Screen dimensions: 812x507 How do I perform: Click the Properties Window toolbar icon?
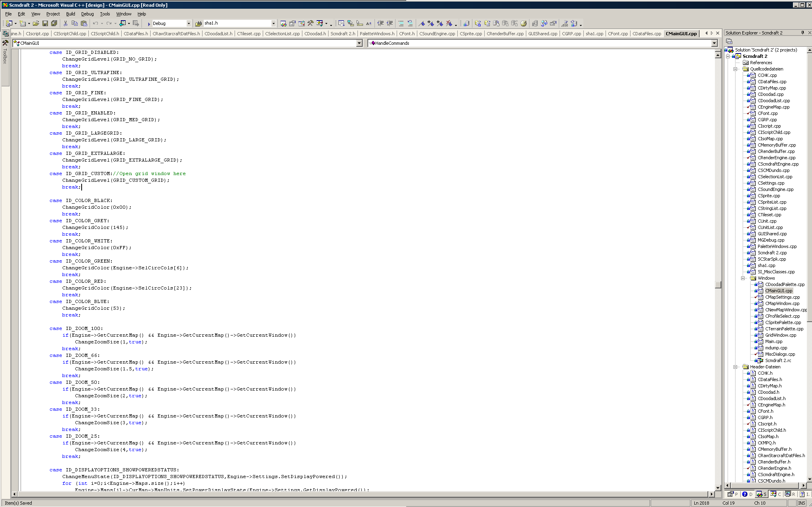292,23
